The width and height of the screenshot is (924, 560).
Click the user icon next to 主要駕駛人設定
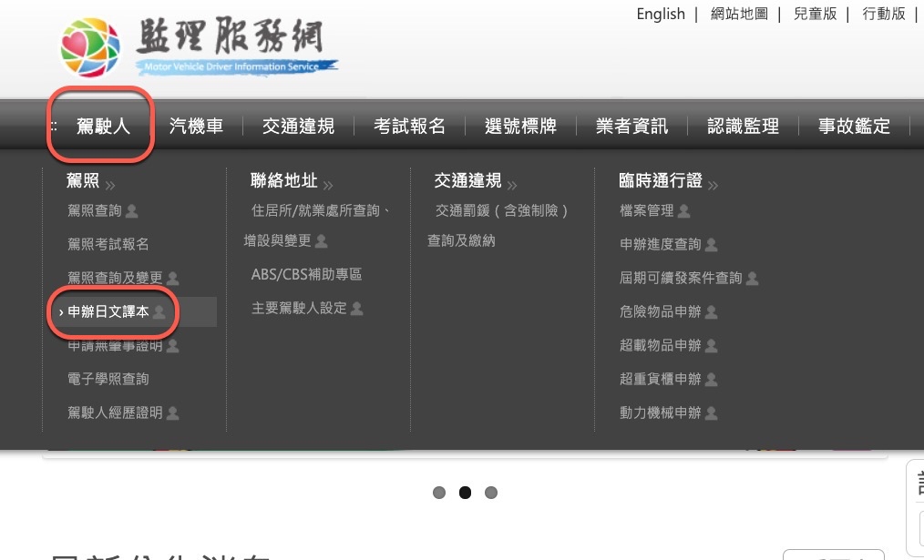357,309
